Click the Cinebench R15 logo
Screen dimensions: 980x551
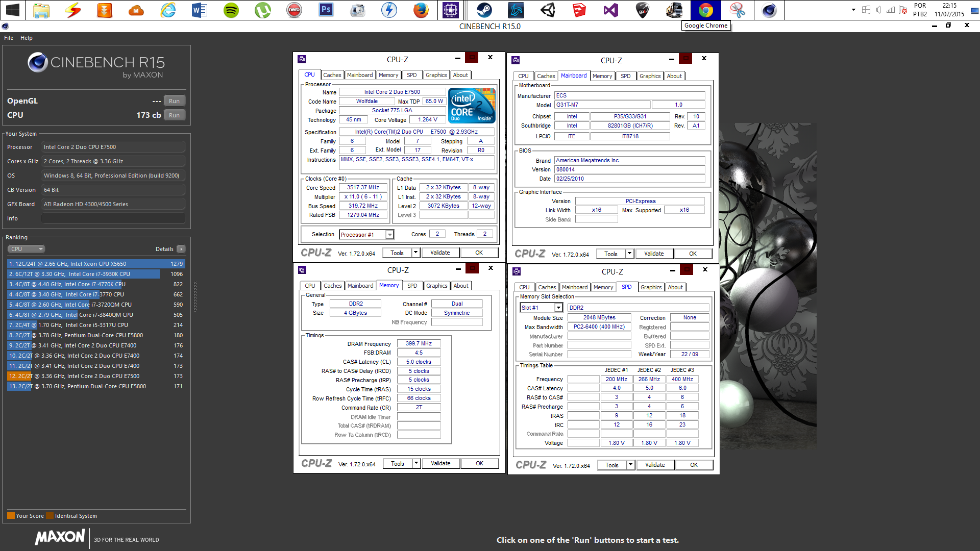pyautogui.click(x=96, y=66)
